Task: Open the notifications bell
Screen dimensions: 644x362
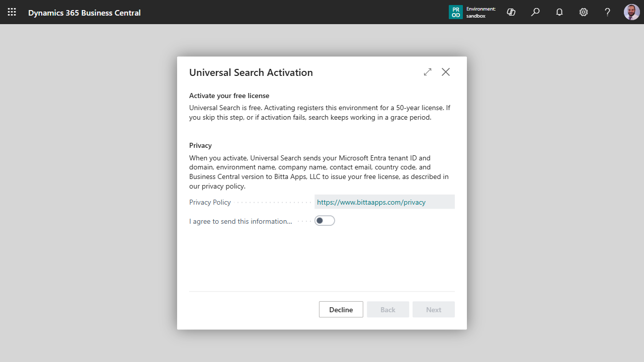Action: (x=559, y=12)
